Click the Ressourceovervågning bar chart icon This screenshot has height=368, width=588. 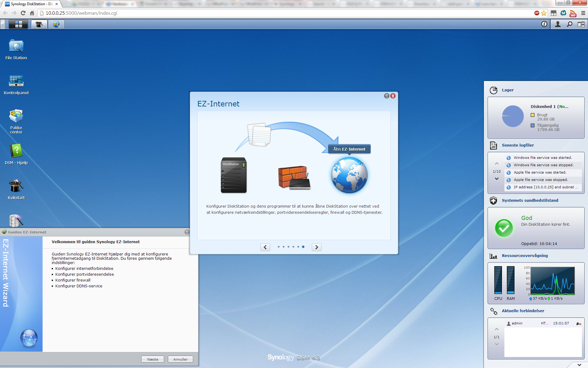(493, 256)
